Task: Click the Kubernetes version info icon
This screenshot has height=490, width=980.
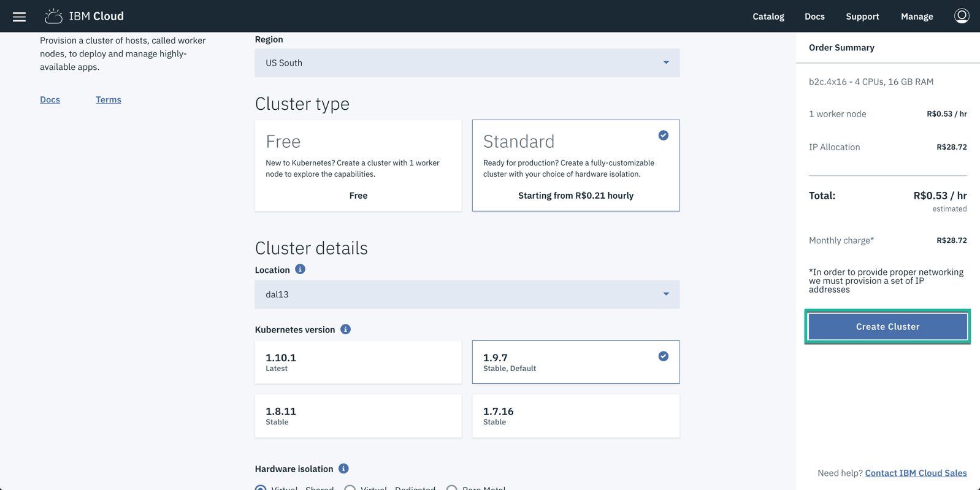Action: point(345,329)
